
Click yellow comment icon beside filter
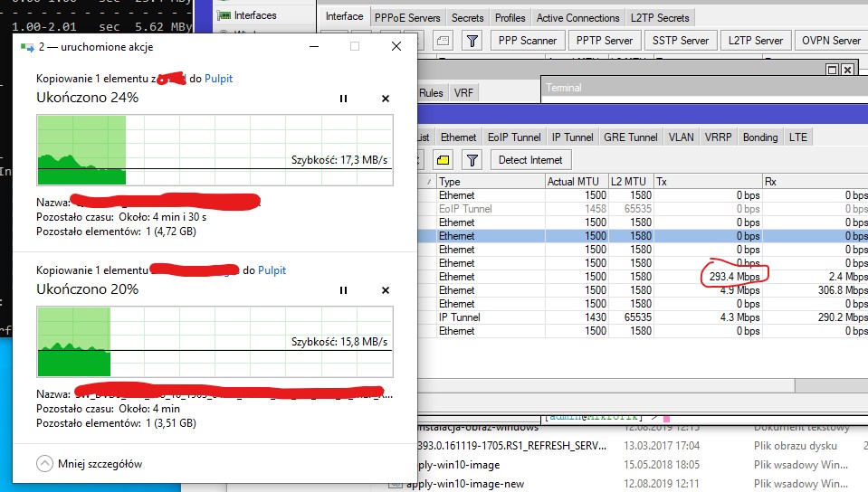click(443, 160)
